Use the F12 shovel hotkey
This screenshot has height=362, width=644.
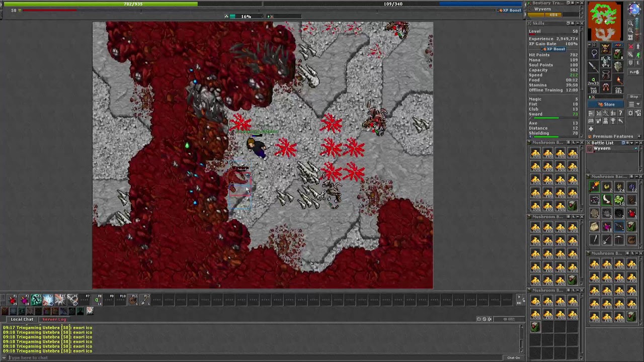pyautogui.click(x=144, y=300)
